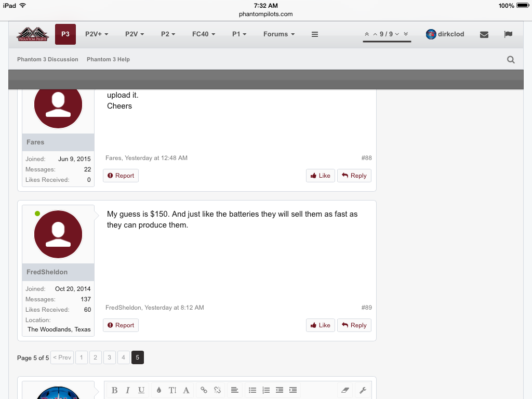Indent text in editor

point(293,390)
